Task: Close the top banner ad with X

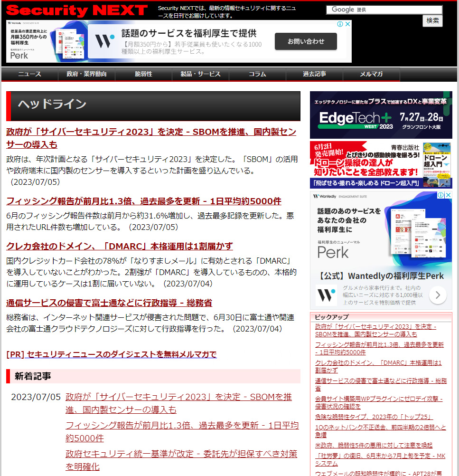Action: click(x=347, y=24)
